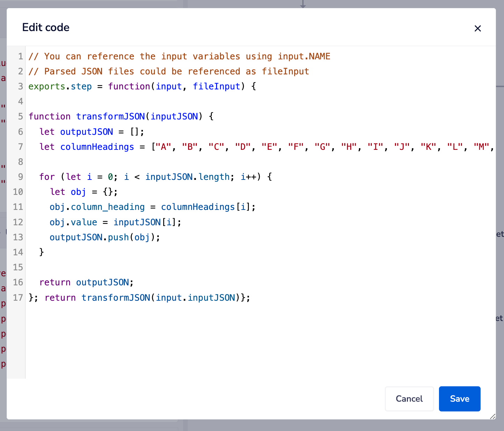Close the Edit code dialog

[x=477, y=28]
